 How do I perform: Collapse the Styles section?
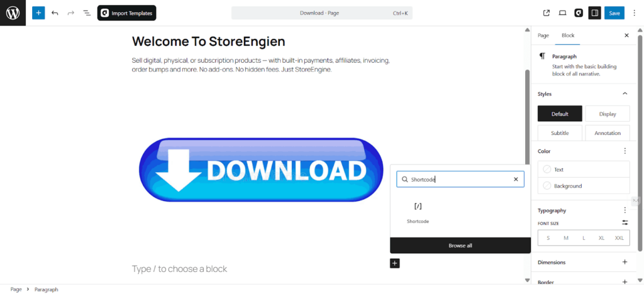point(625,94)
